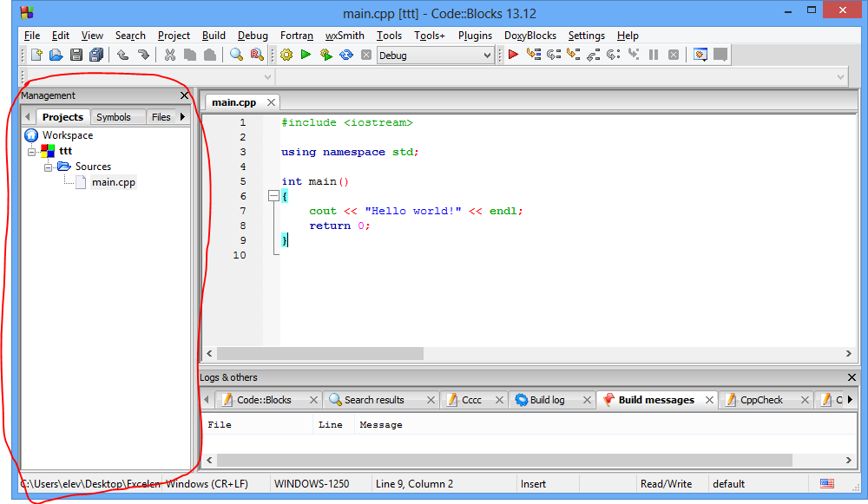Click the Step out debugger icon
868x504 pixels.
(x=594, y=55)
